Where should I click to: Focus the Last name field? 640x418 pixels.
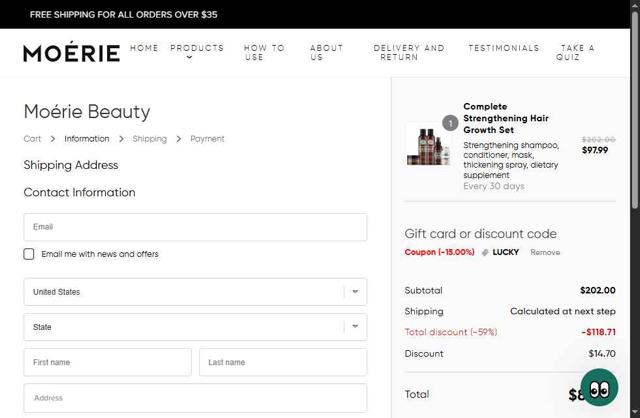tap(283, 362)
